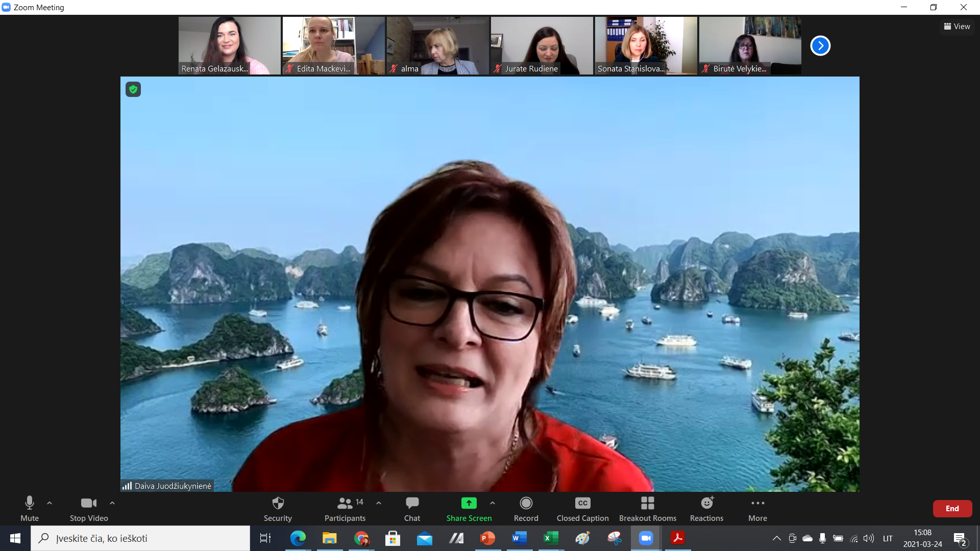Open the Windows Start menu
980x551 pixels.
[15, 538]
